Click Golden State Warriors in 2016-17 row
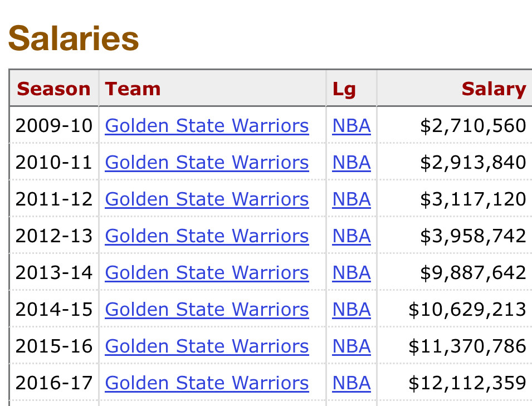Viewport: 532px width, 406px height. [x=207, y=383]
